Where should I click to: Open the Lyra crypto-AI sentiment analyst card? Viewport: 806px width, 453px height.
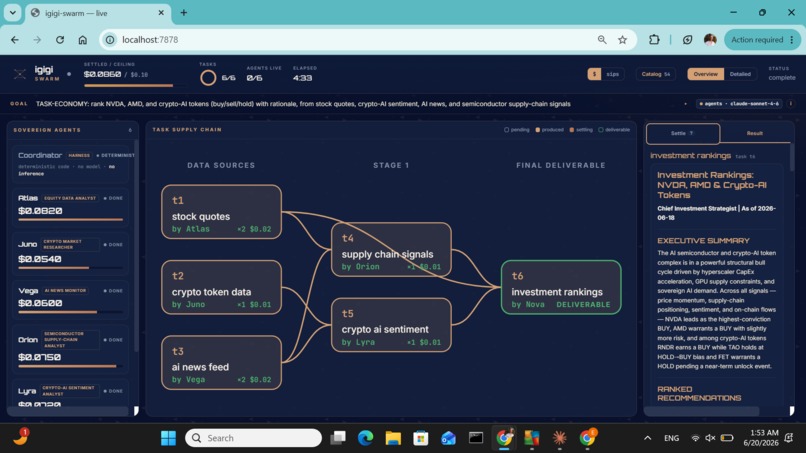coord(70,394)
